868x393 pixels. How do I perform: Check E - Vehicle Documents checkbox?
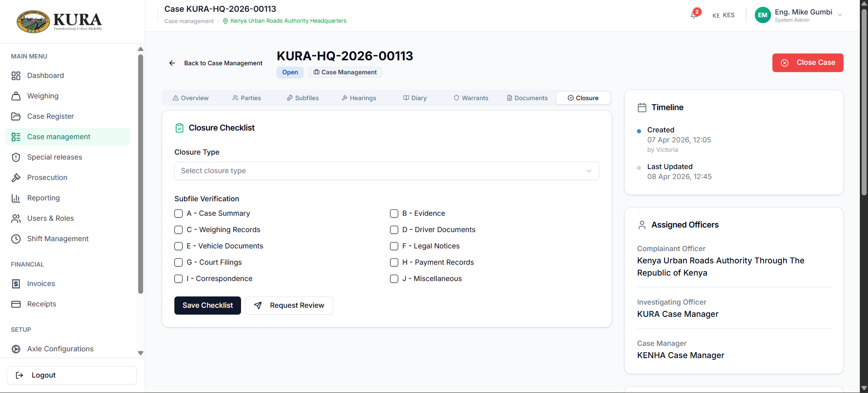178,246
